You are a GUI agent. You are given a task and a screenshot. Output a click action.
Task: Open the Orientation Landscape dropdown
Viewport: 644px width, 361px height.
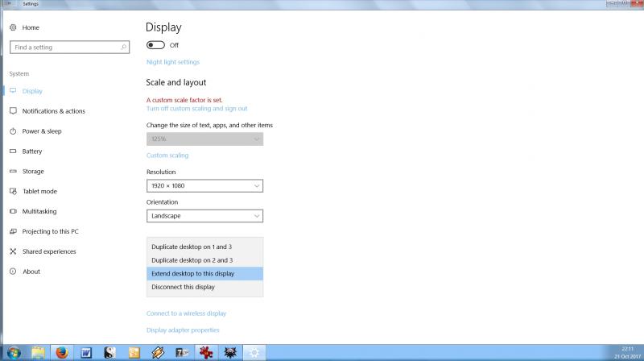(204, 216)
